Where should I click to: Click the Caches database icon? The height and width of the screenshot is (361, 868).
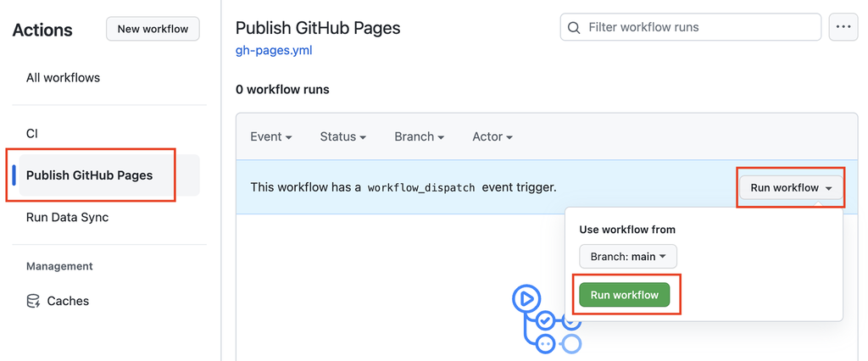coord(33,301)
